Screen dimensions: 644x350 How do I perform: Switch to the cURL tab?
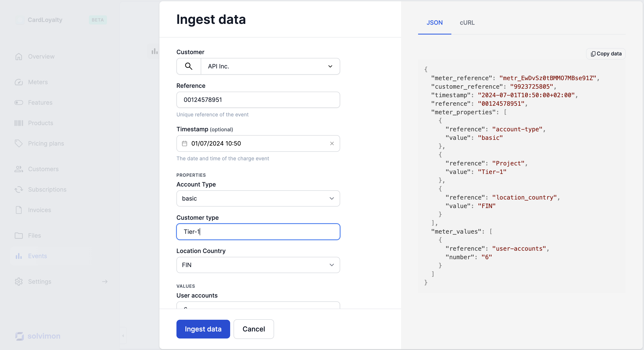click(x=467, y=23)
